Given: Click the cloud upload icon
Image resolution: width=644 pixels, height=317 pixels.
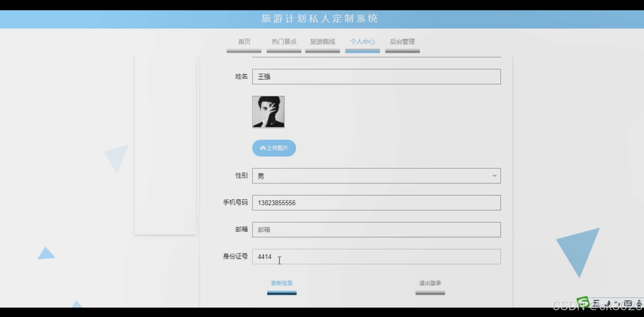Looking at the screenshot, I should (x=263, y=148).
